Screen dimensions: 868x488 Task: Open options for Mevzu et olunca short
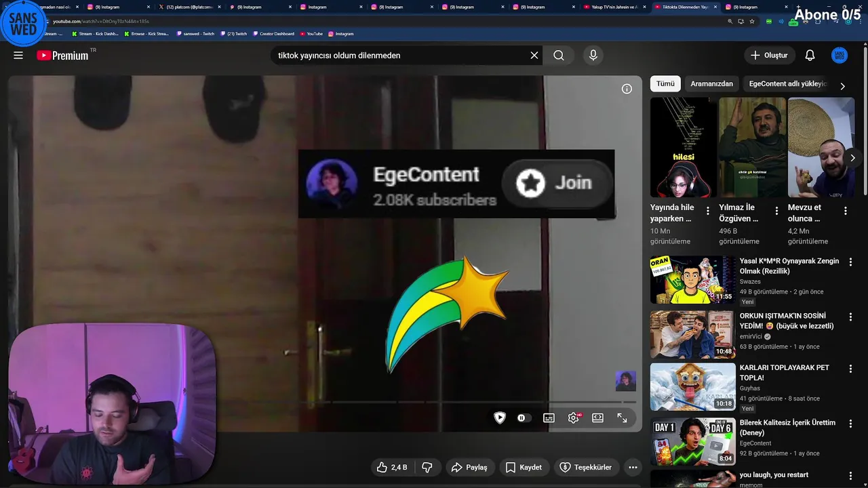coord(845,211)
